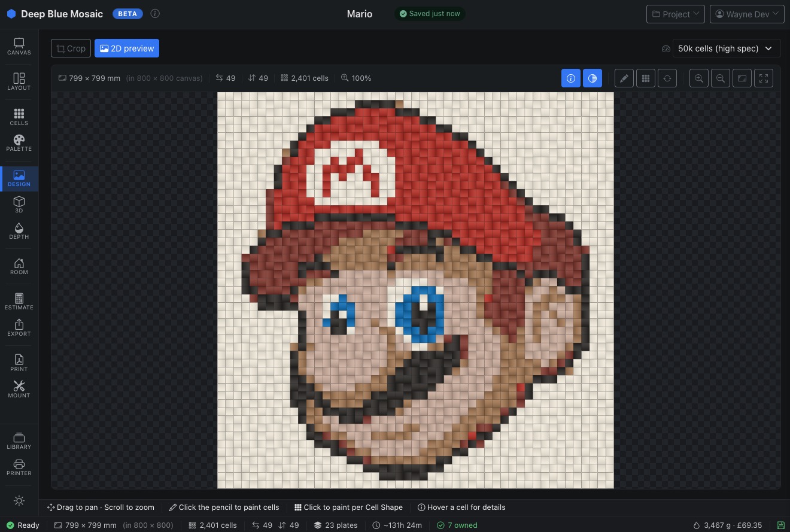Click the ~131h 24m time estimate
790x532 pixels.
[x=397, y=525]
